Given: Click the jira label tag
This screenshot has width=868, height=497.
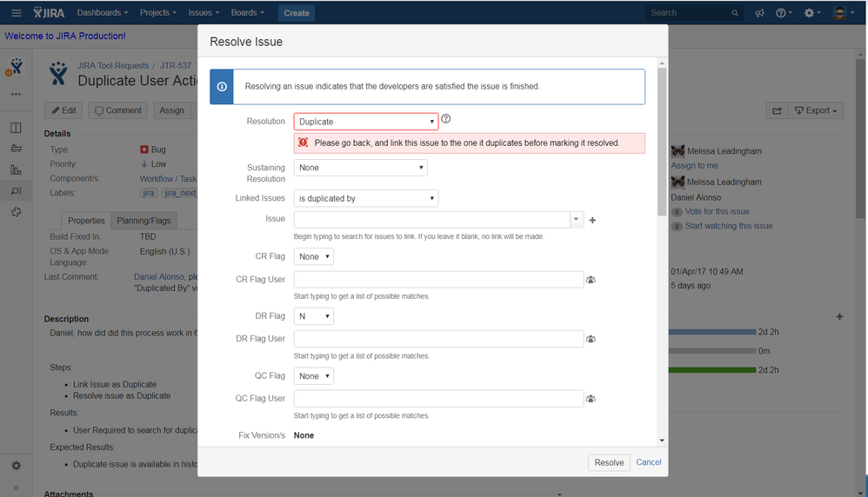Looking at the screenshot, I should (149, 193).
